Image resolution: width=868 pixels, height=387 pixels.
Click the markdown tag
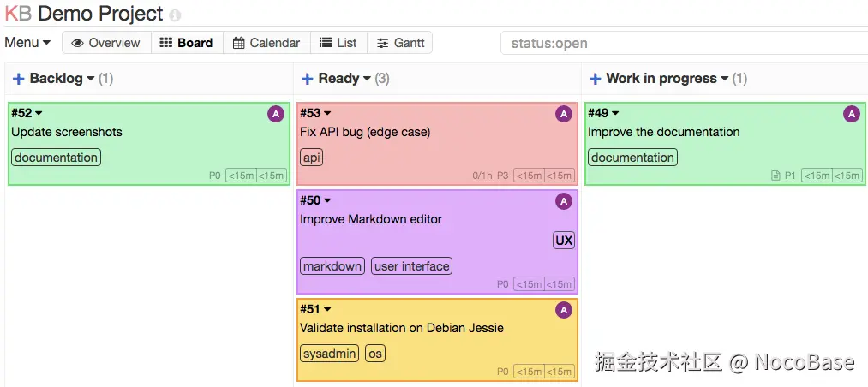coord(332,266)
